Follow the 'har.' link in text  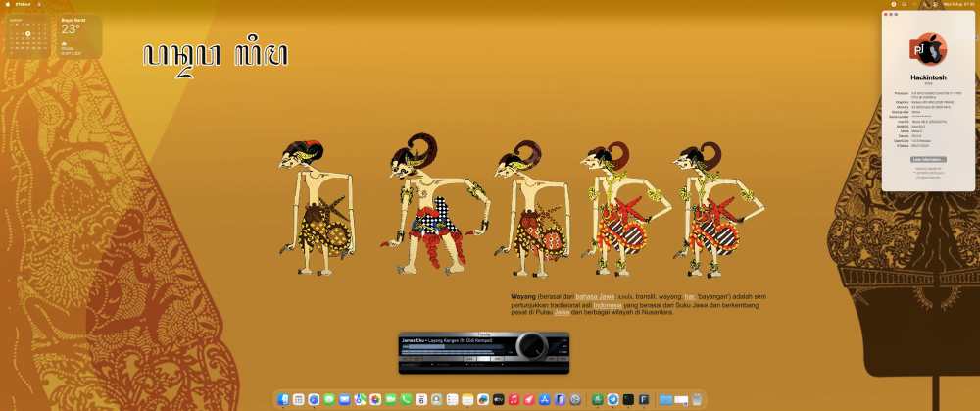coord(689,296)
